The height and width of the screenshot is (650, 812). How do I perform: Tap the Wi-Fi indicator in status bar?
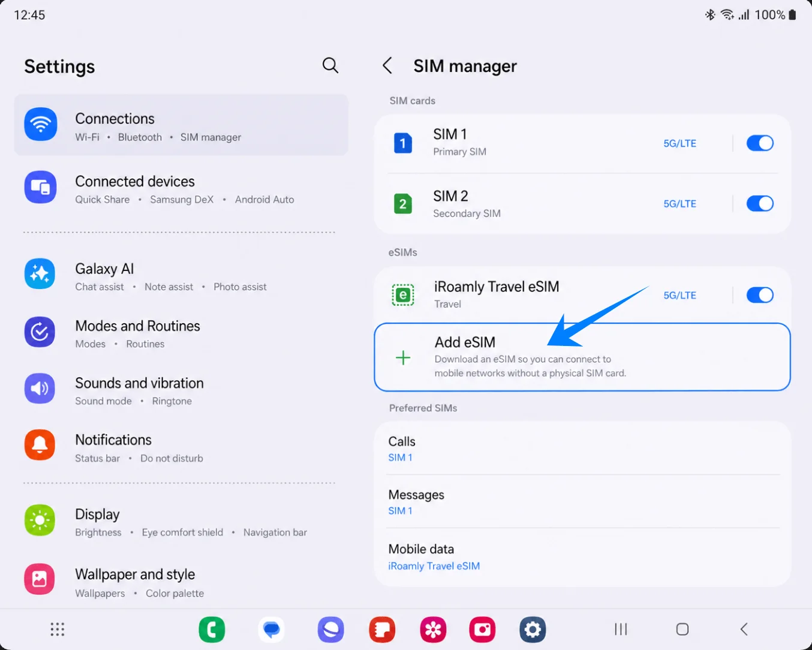click(x=727, y=15)
